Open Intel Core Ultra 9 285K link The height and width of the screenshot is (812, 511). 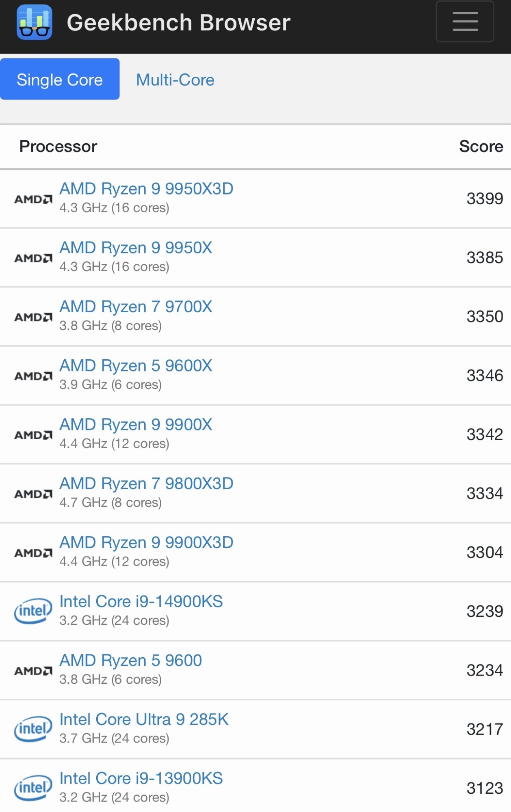(x=144, y=719)
